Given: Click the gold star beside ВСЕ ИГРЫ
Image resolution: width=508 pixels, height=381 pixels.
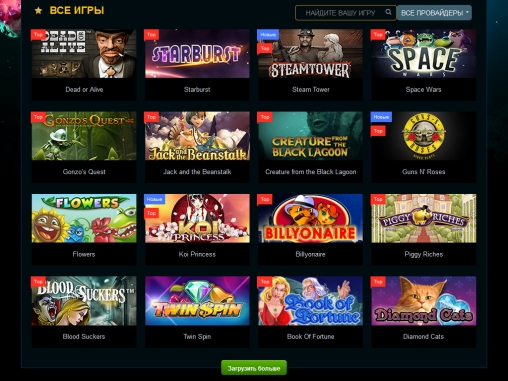Looking at the screenshot, I should pyautogui.click(x=38, y=11).
